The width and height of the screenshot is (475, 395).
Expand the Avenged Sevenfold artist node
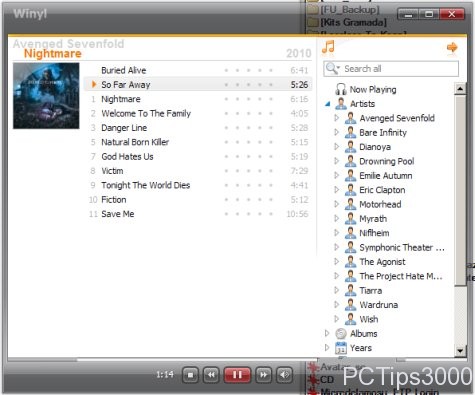click(x=336, y=118)
